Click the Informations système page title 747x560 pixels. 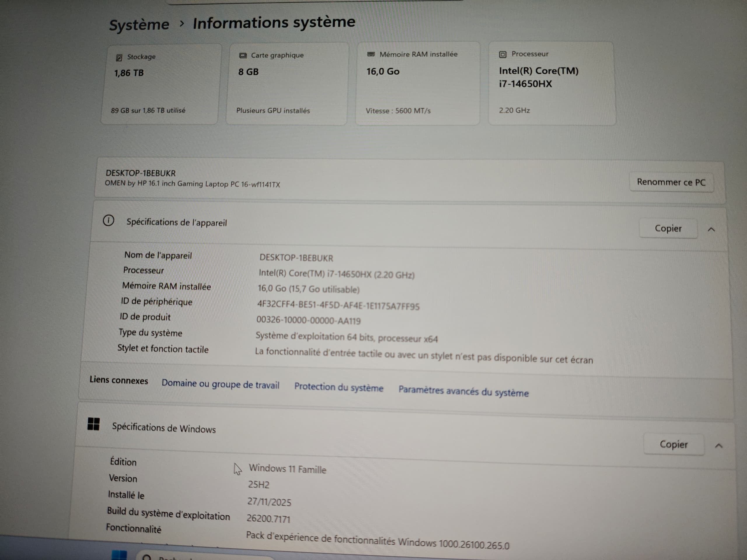click(x=274, y=23)
